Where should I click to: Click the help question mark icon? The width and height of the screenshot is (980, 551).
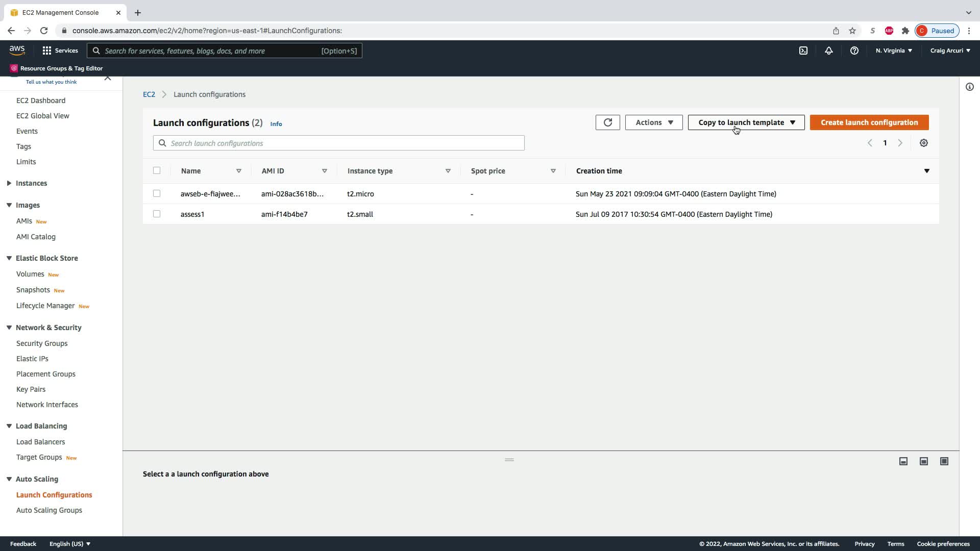coord(854,51)
